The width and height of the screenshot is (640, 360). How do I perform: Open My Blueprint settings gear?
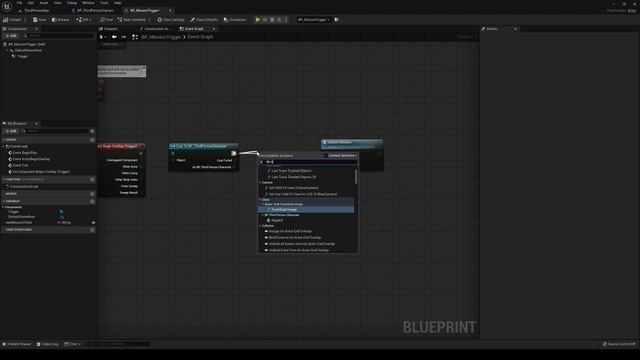coord(92,131)
